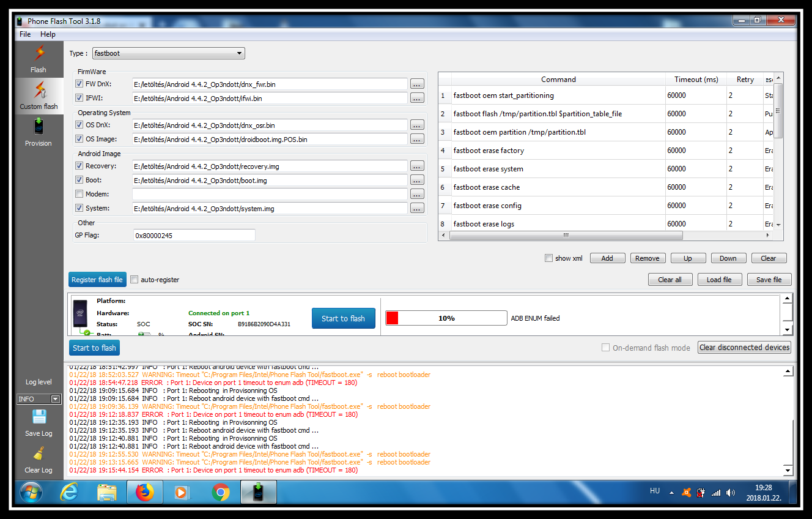The image size is (812, 519).
Task: Uncheck the Recovery checkbox
Action: pyautogui.click(x=79, y=166)
